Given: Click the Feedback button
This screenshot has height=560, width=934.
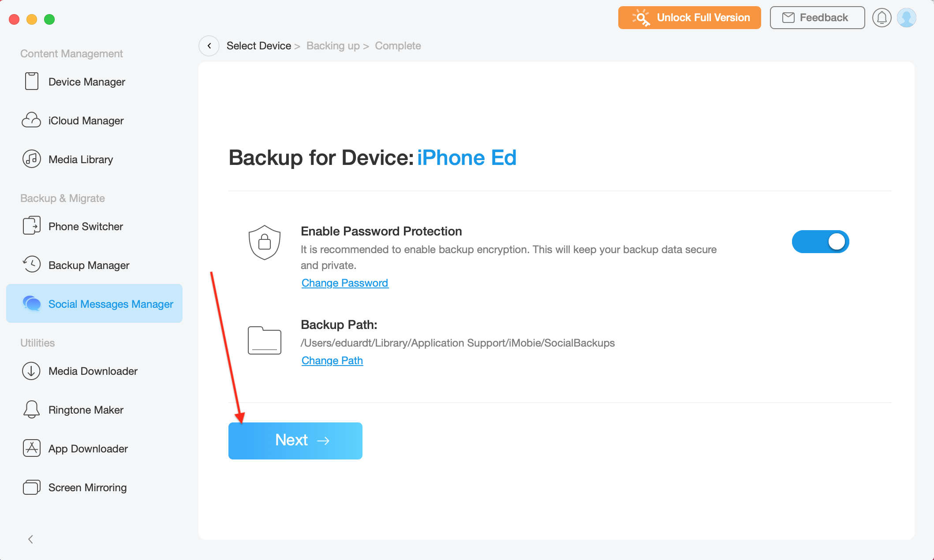Looking at the screenshot, I should (817, 17).
